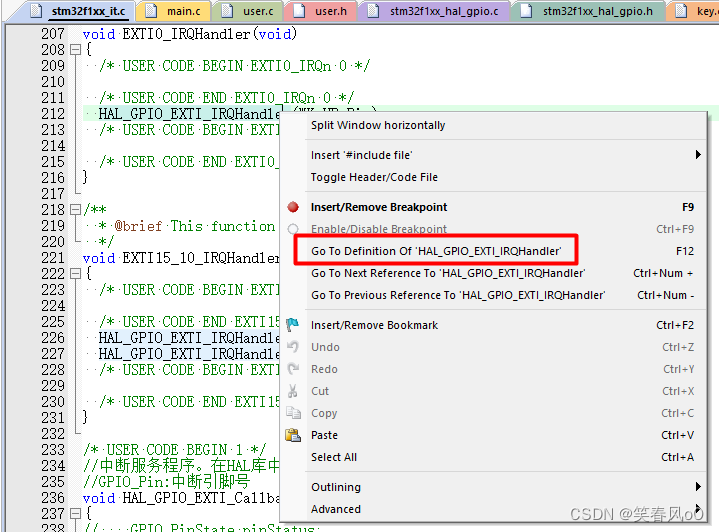Screen dimensions: 719x532
Task: Click the Undo arrow icon
Action: [293, 347]
